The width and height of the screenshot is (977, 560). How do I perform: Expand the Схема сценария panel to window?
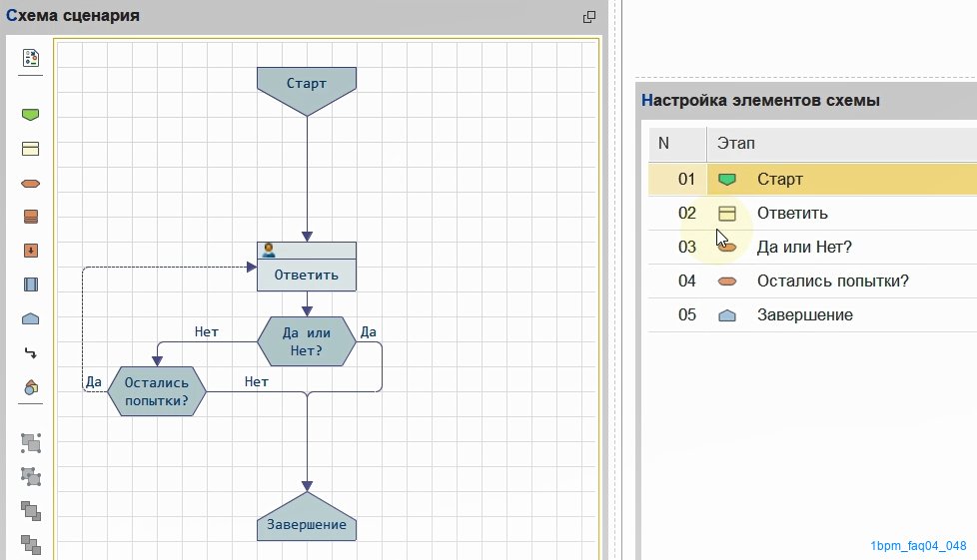(588, 17)
